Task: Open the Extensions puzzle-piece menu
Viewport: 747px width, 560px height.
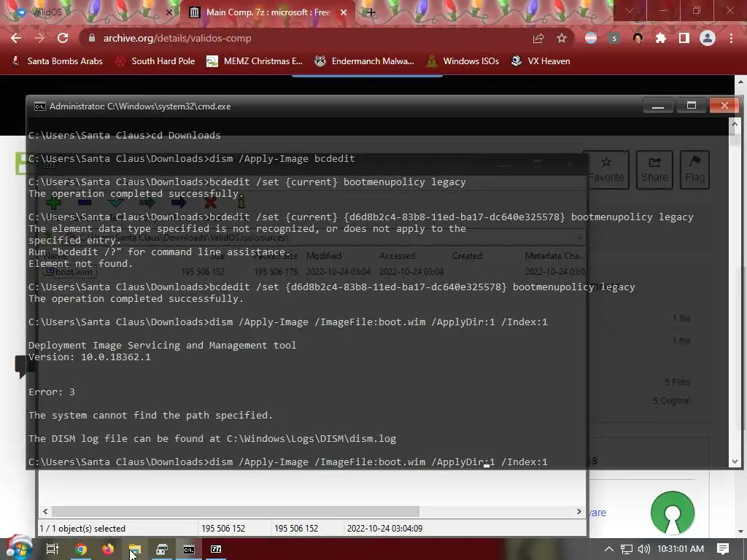Action: [661, 38]
